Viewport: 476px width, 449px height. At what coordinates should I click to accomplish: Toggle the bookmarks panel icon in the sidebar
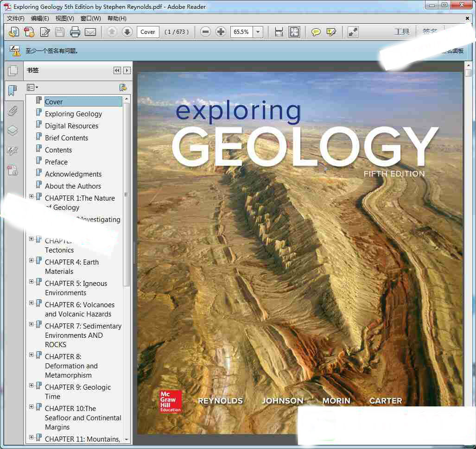pos(13,90)
